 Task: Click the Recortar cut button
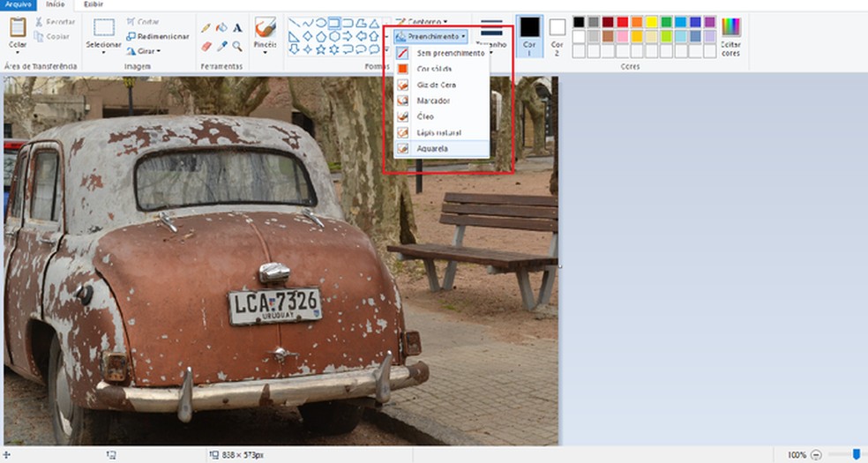[55, 22]
